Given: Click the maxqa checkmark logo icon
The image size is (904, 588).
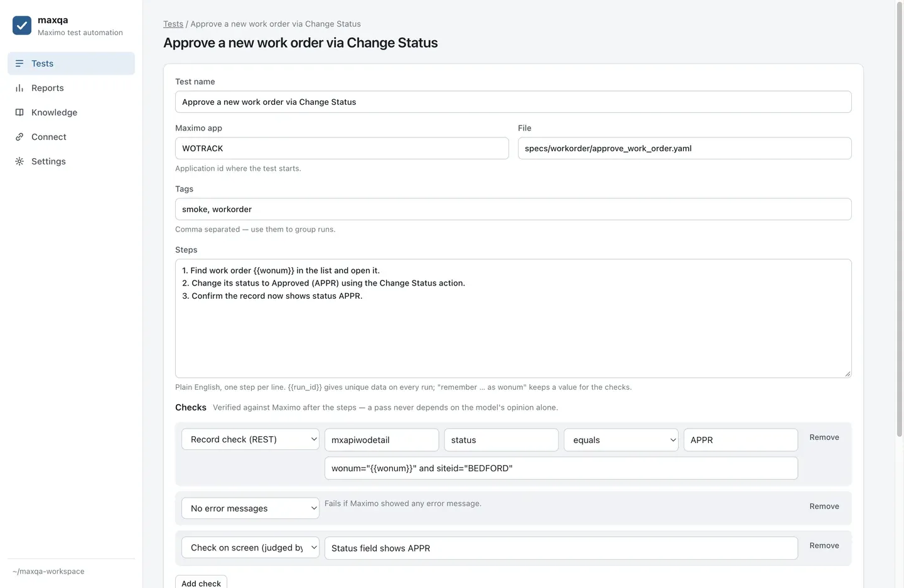Looking at the screenshot, I should pos(22,26).
